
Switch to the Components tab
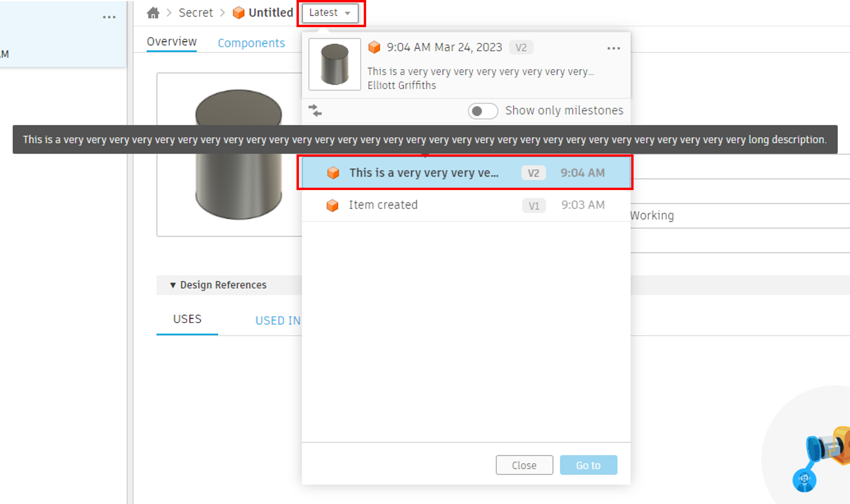coord(251,42)
